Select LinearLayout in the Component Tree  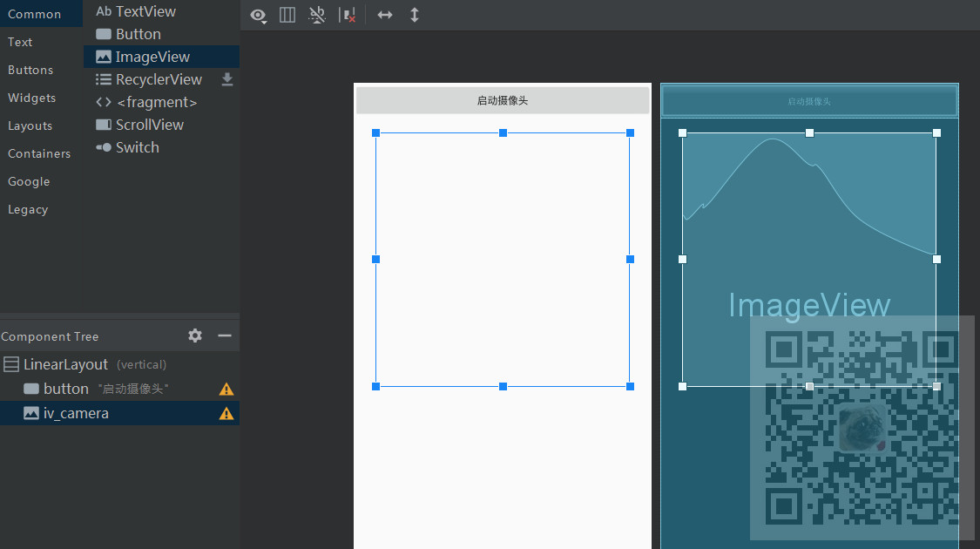[x=120, y=364]
